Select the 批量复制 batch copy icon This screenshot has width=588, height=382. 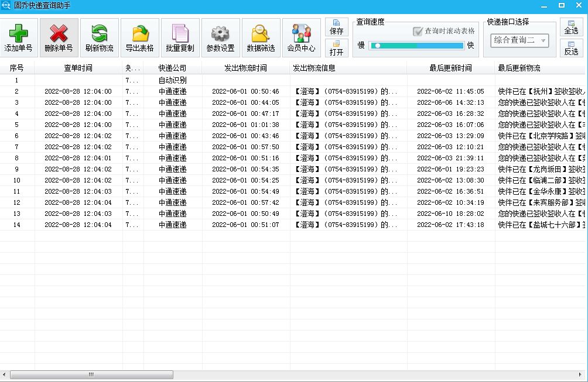tap(179, 37)
